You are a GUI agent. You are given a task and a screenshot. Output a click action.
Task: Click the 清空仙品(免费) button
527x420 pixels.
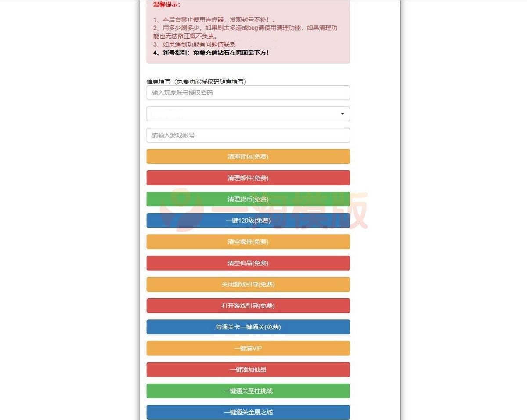[x=248, y=263]
